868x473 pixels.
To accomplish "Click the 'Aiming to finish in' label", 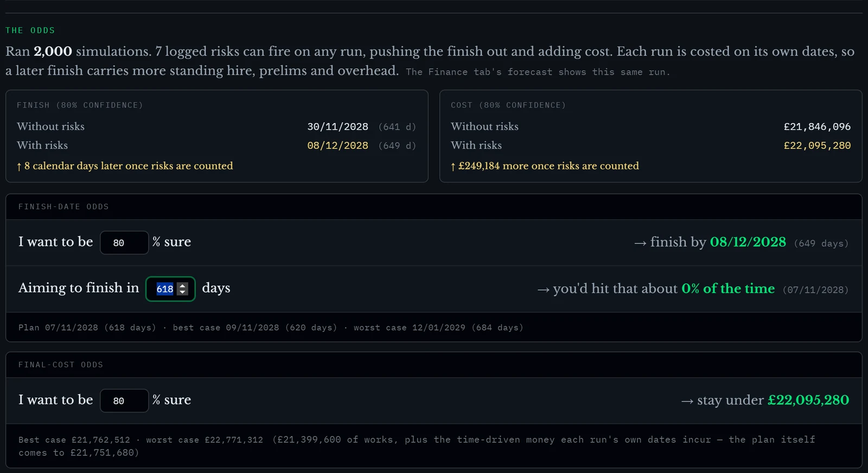I will pos(79,288).
